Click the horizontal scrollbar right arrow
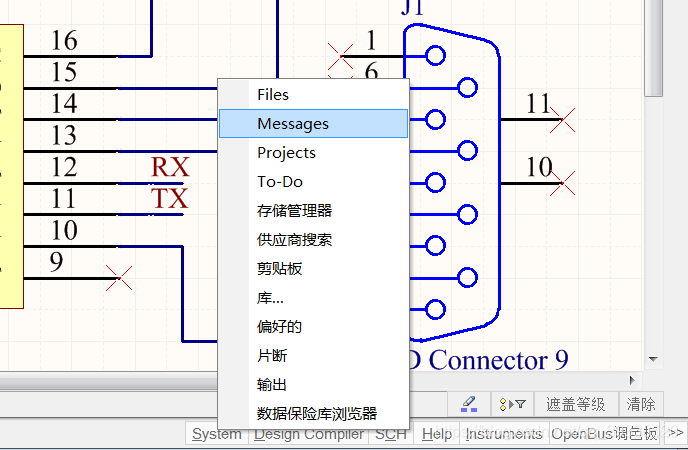This screenshot has height=450, width=688. pos(632,380)
